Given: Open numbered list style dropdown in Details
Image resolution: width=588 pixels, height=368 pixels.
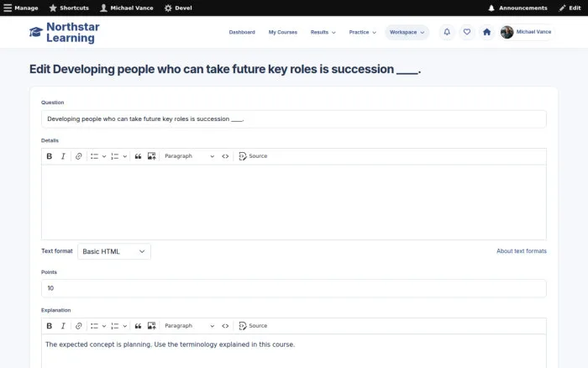Looking at the screenshot, I should click(125, 156).
